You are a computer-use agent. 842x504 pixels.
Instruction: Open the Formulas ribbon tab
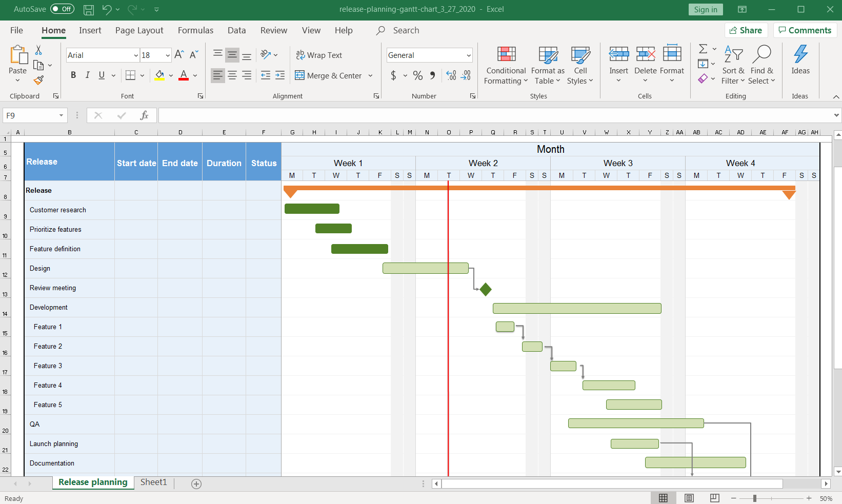(195, 30)
